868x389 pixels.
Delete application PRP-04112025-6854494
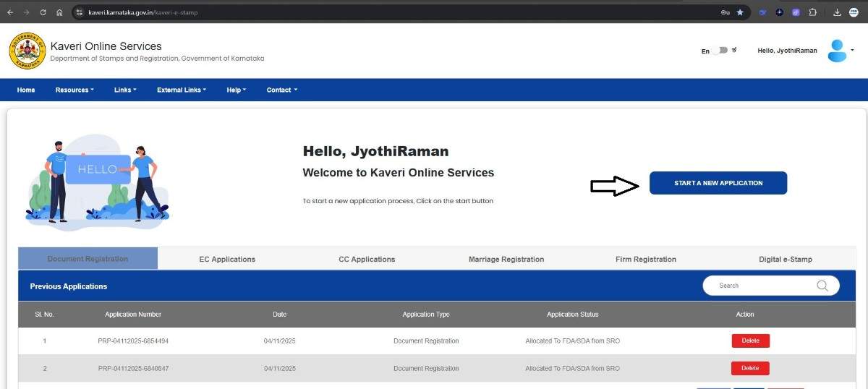coord(750,341)
